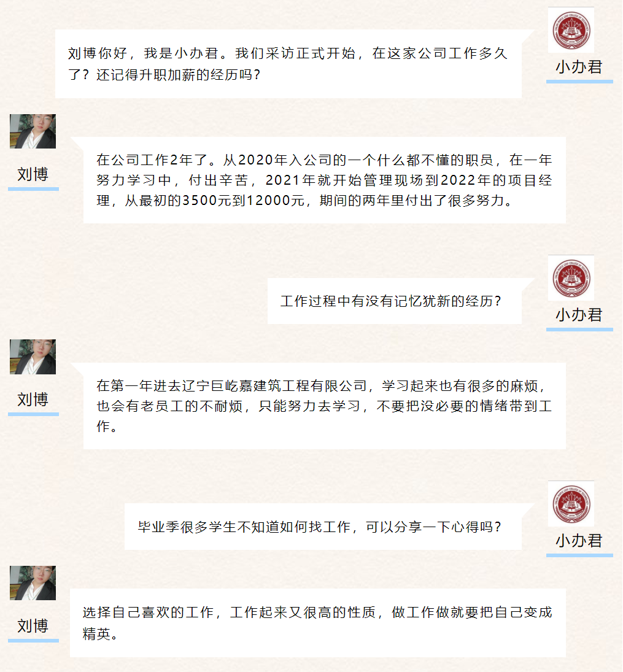623x672 pixels.
Task: Select the third 小办君 name label
Action: 579,541
